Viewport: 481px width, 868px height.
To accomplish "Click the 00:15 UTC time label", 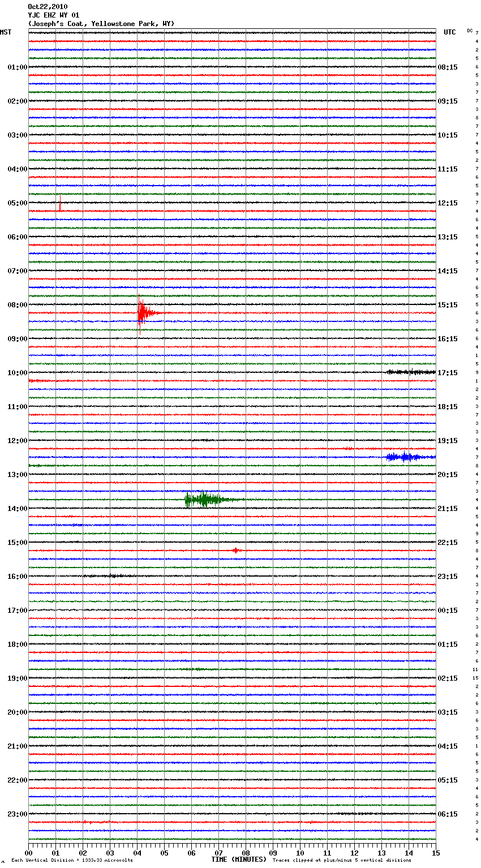I will pyautogui.click(x=448, y=611).
